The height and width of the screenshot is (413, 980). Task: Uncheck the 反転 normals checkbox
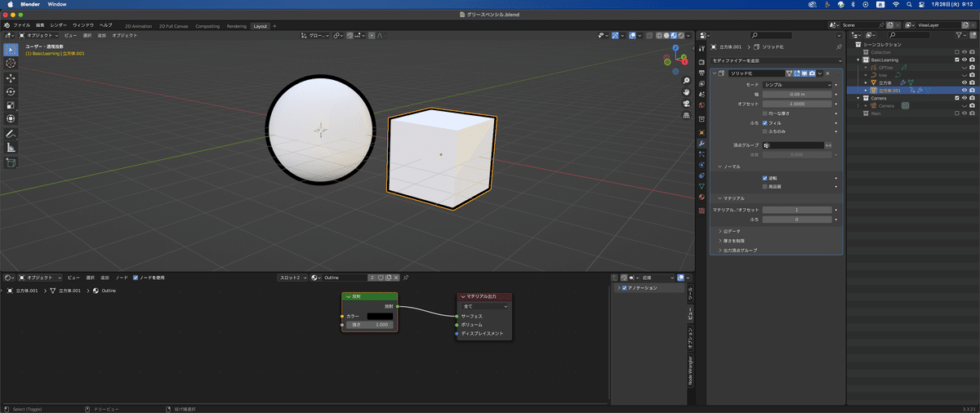click(x=764, y=178)
